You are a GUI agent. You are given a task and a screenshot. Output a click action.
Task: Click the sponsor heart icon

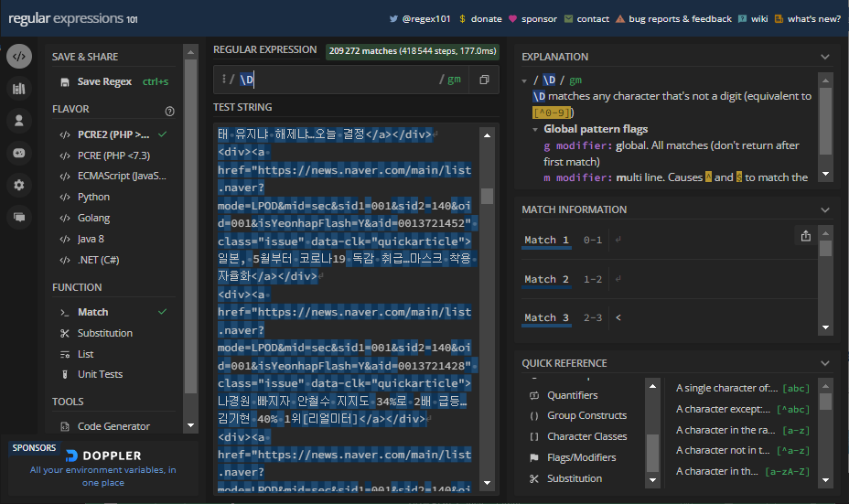(512, 19)
